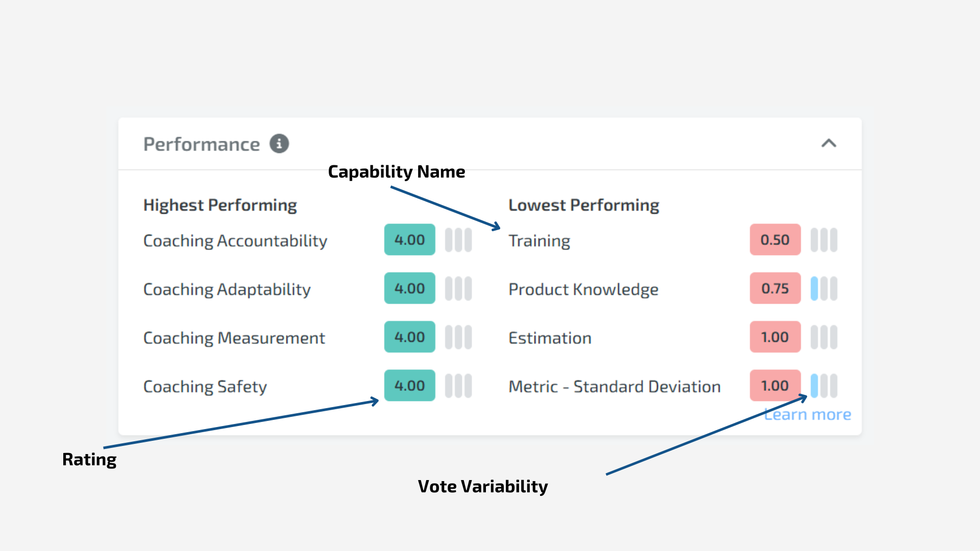This screenshot has width=980, height=551.
Task: Click vote variability bars for Training
Action: (824, 240)
